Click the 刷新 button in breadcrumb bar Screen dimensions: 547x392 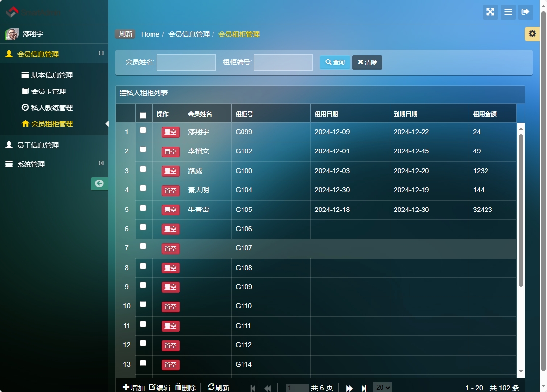125,34
